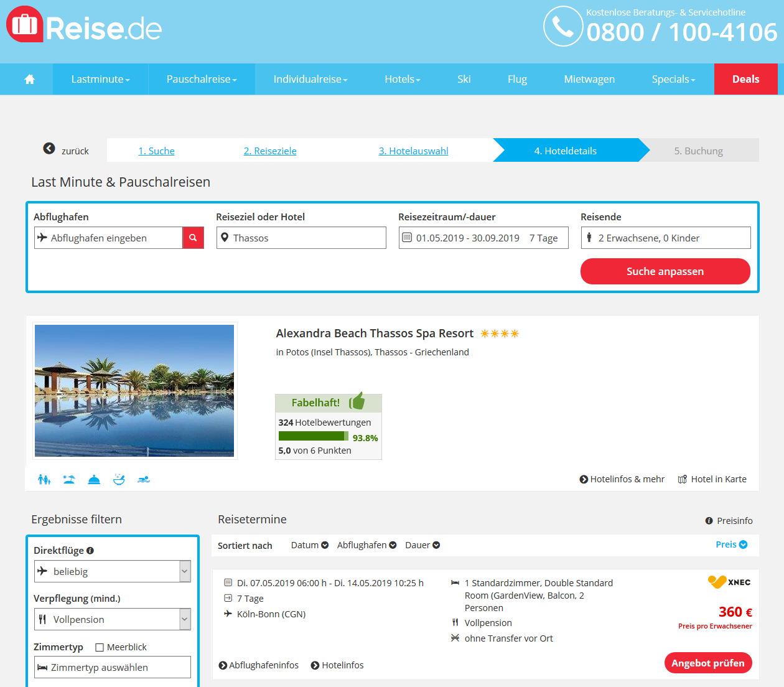
Task: Click the Preisinfo link
Action: pos(729,521)
